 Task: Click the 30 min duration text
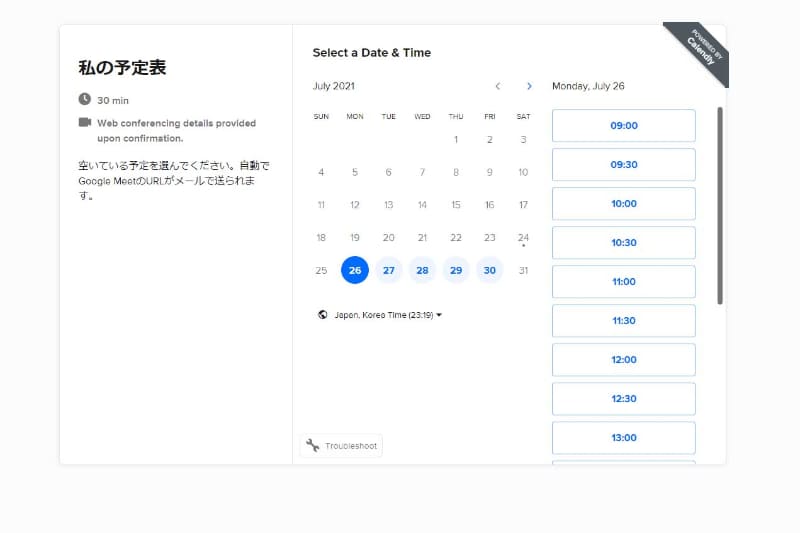113,100
